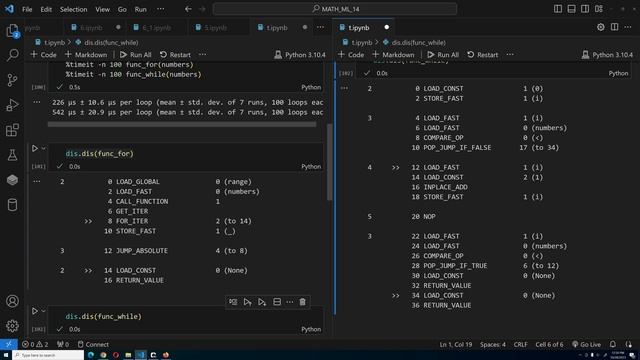Click horizontal scrollbar under timeit output

[x=182, y=124]
